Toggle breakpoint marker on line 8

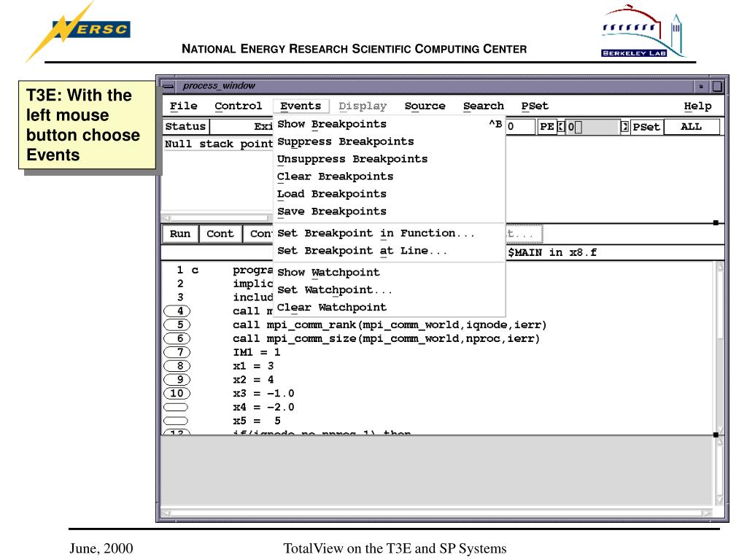point(177,366)
